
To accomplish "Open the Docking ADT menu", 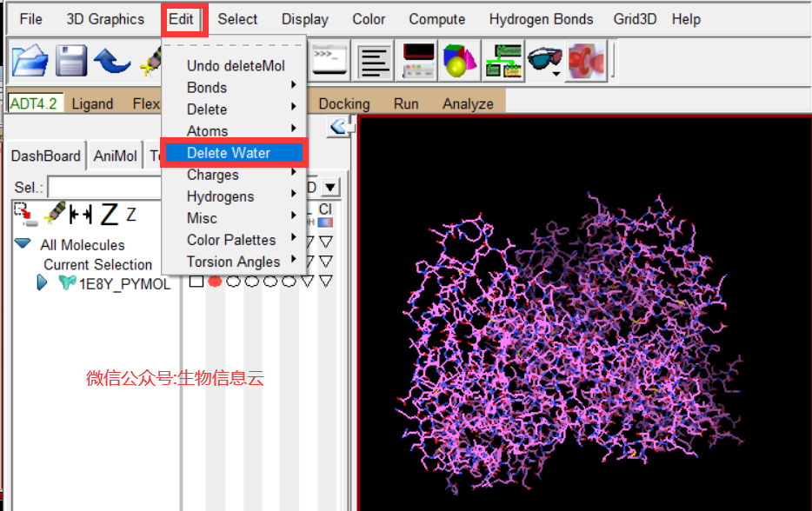I will [x=344, y=103].
